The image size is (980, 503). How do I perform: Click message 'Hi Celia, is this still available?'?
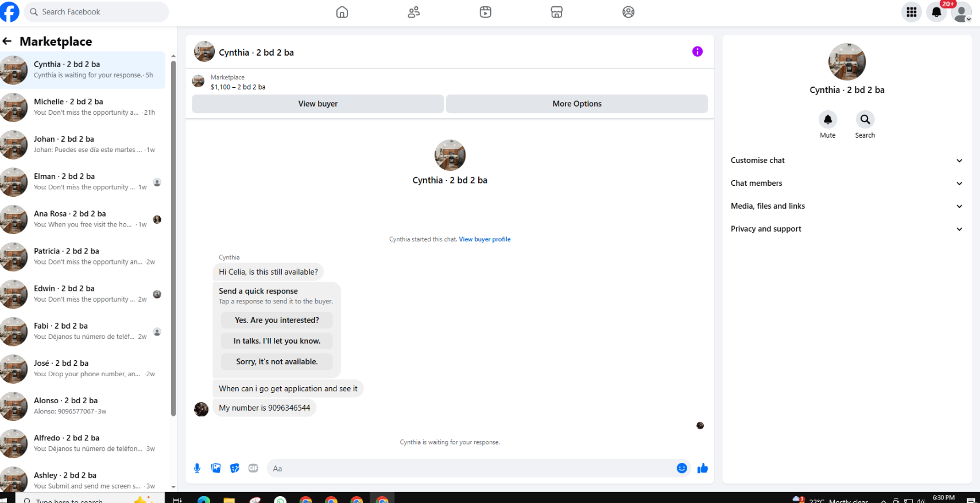click(268, 272)
